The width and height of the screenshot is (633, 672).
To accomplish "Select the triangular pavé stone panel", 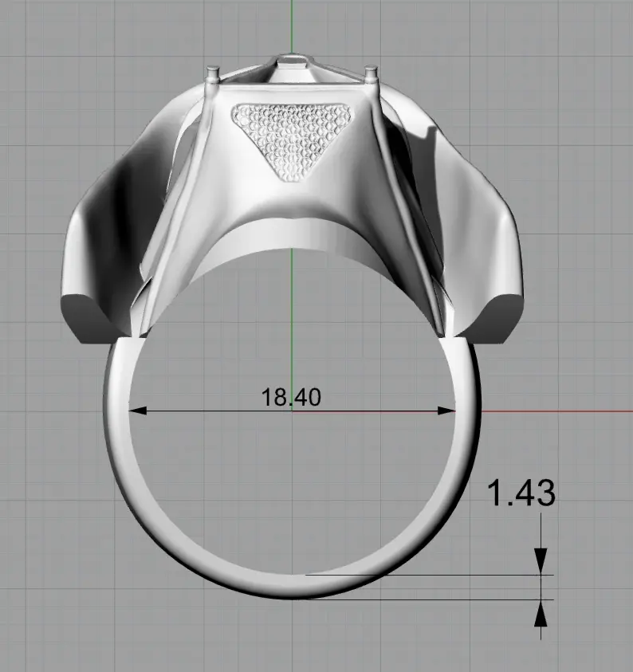I will (x=291, y=137).
